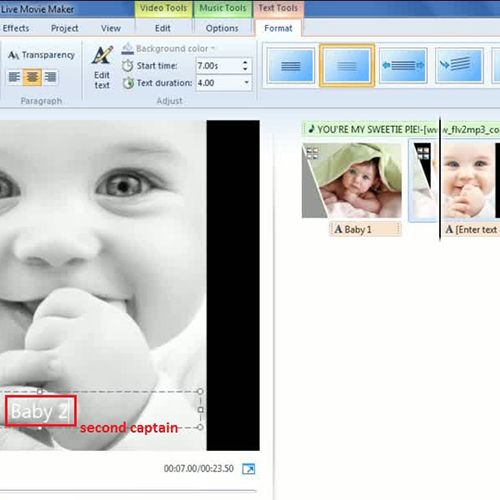Image resolution: width=500 pixels, height=500 pixels.
Task: Choose the stretch text effect with arrows
Action: [403, 66]
